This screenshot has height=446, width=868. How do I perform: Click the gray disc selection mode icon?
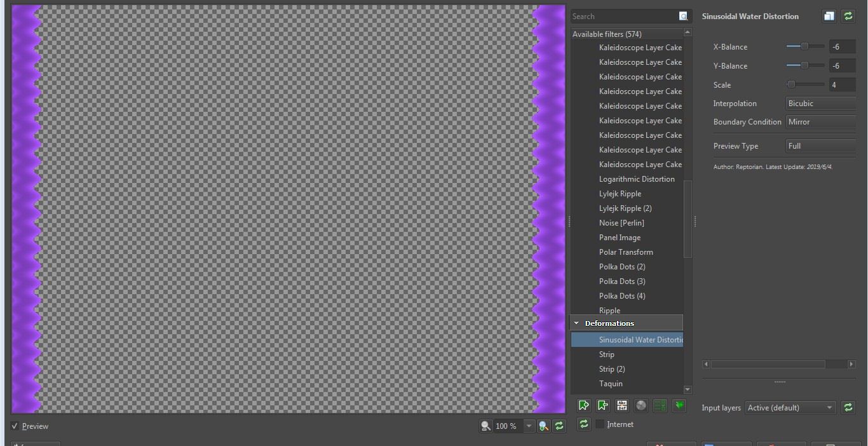coord(641,405)
